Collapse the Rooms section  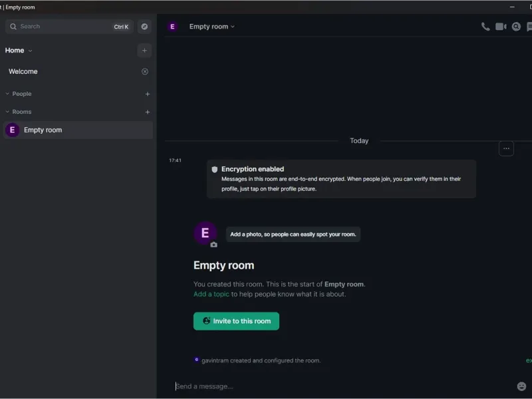tap(19, 112)
